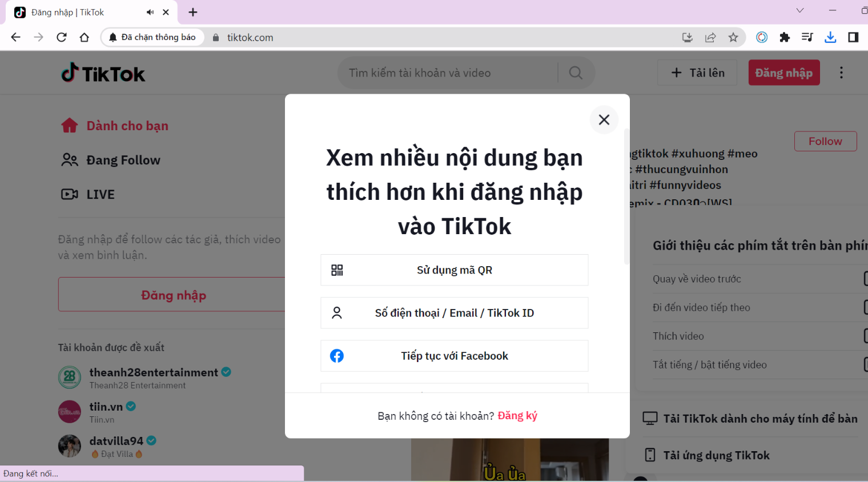Open the Đang Follow feed
Image resolution: width=868 pixels, height=482 pixels.
[111, 160]
